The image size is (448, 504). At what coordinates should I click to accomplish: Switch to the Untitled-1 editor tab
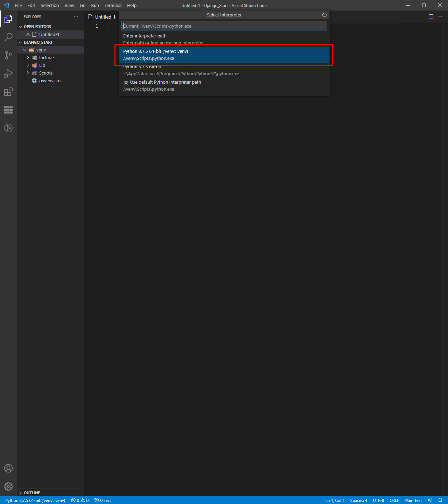tap(102, 17)
